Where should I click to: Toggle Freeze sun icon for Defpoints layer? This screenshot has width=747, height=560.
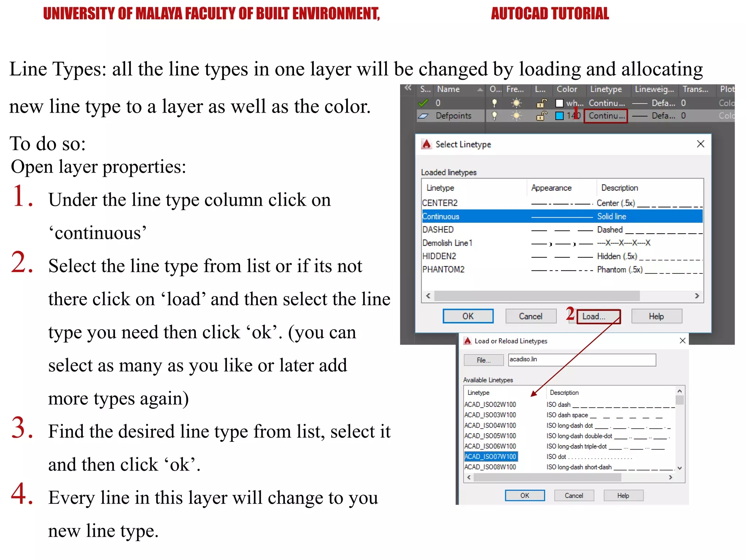(x=516, y=116)
